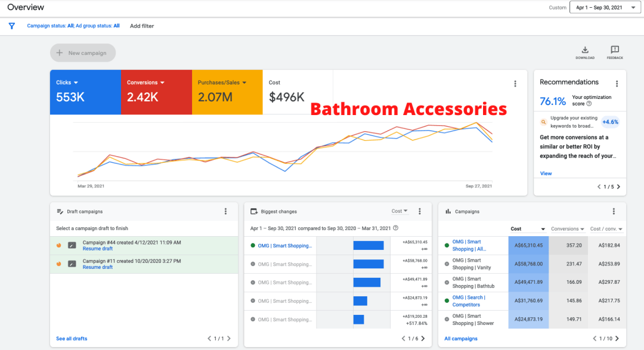Click the New campaign button
This screenshot has width=644, height=350.
pos(83,53)
